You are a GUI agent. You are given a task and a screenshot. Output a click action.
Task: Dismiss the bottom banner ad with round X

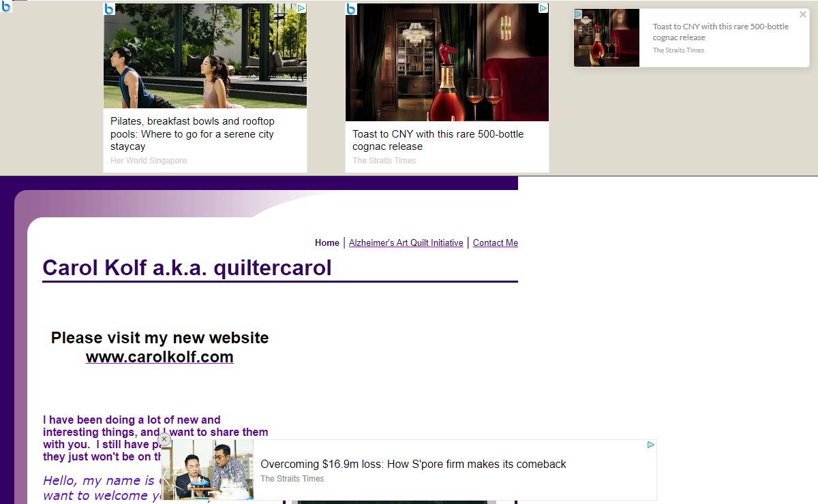click(164, 439)
